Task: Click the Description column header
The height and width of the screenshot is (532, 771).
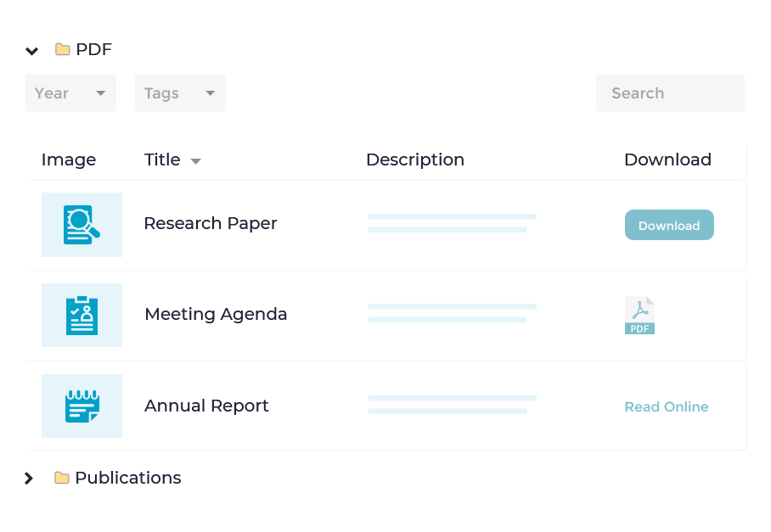Action: (x=415, y=160)
